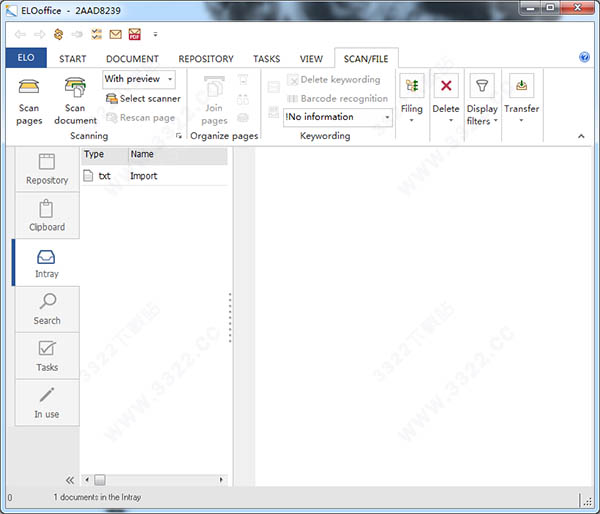Open the Repository work area
This screenshot has width=600, height=514.
[47, 169]
